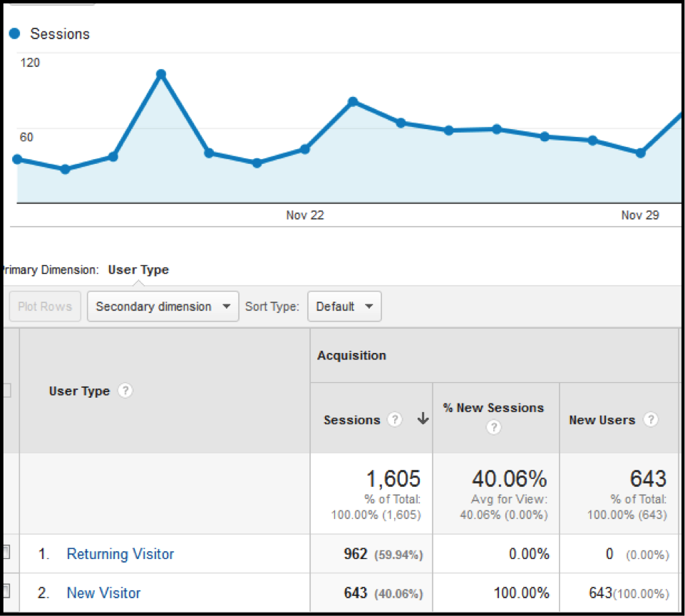685x616 pixels.
Task: Open the New Visitor link
Action: (103, 593)
